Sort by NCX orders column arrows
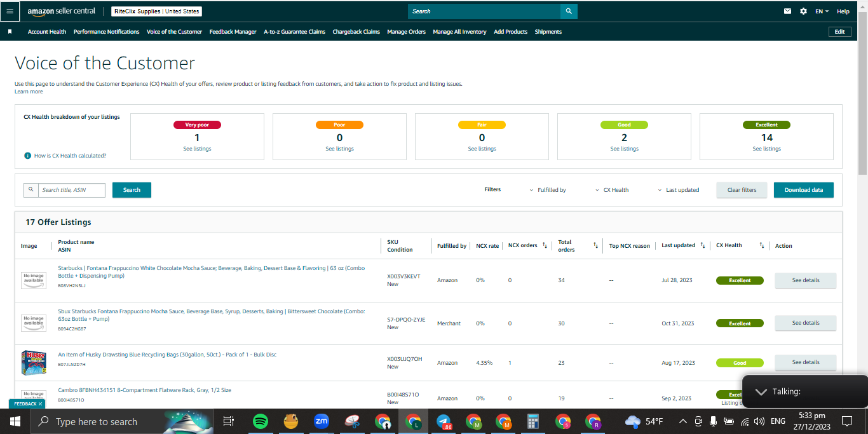Image resolution: width=868 pixels, height=434 pixels. point(545,245)
